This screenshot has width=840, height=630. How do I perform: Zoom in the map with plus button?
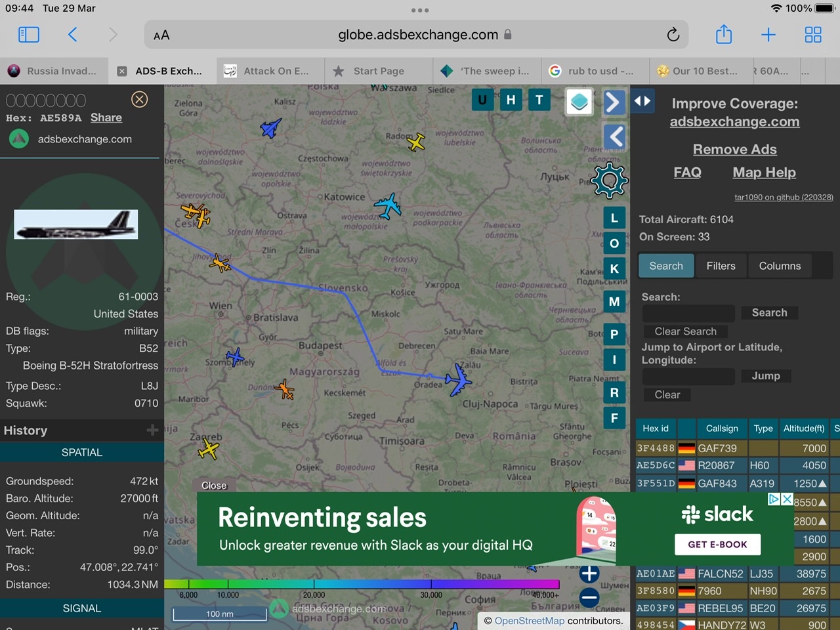click(589, 574)
